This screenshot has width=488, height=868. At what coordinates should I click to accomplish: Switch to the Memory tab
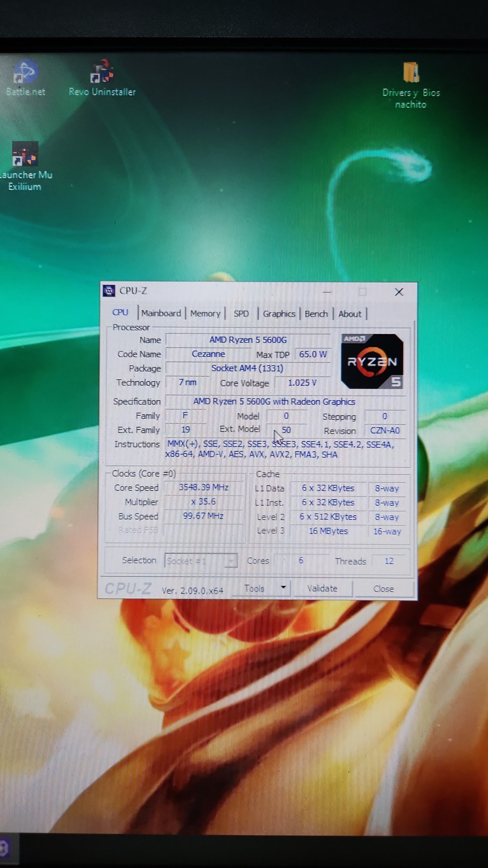(x=205, y=314)
